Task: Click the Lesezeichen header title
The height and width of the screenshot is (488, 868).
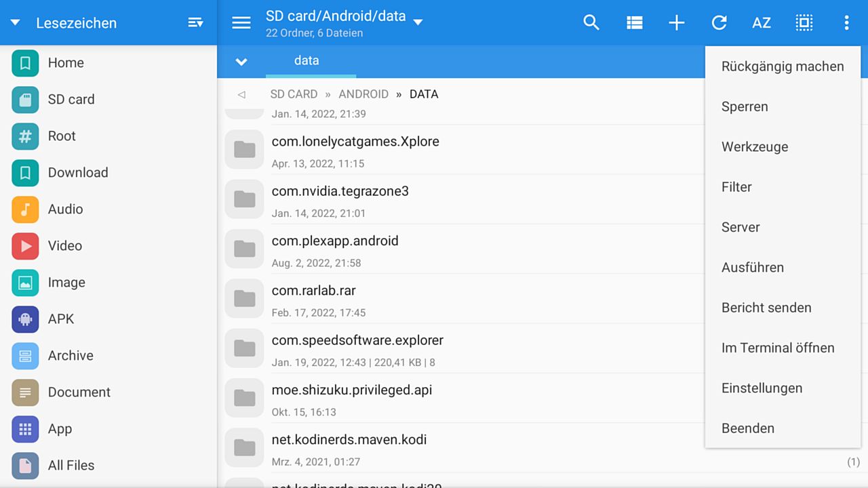Action: [x=76, y=23]
